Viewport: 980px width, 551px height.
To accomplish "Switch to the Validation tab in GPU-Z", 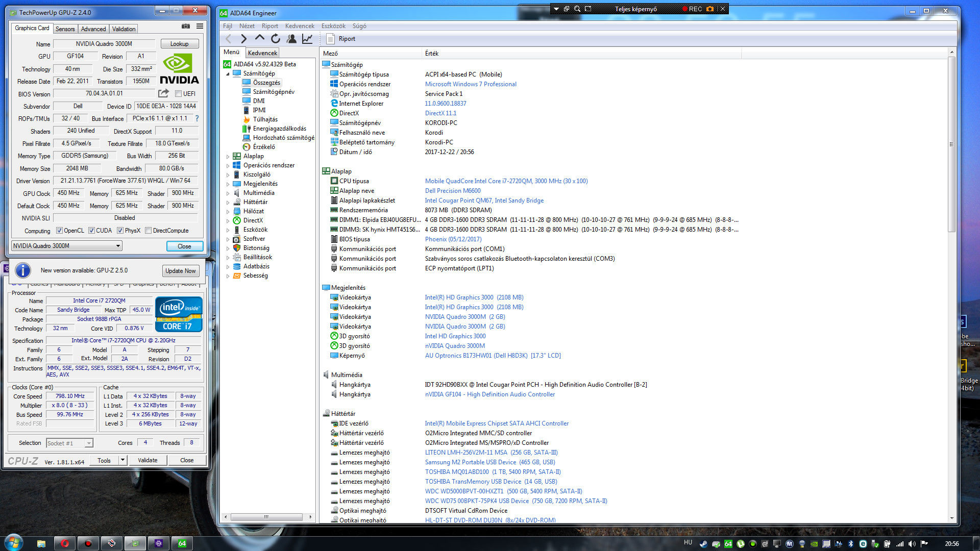I will [x=124, y=29].
